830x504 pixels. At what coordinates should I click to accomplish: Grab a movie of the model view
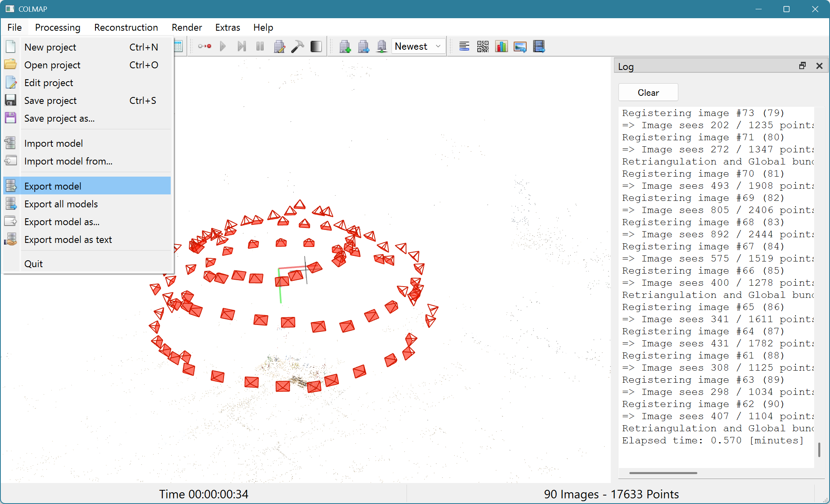[538, 46]
